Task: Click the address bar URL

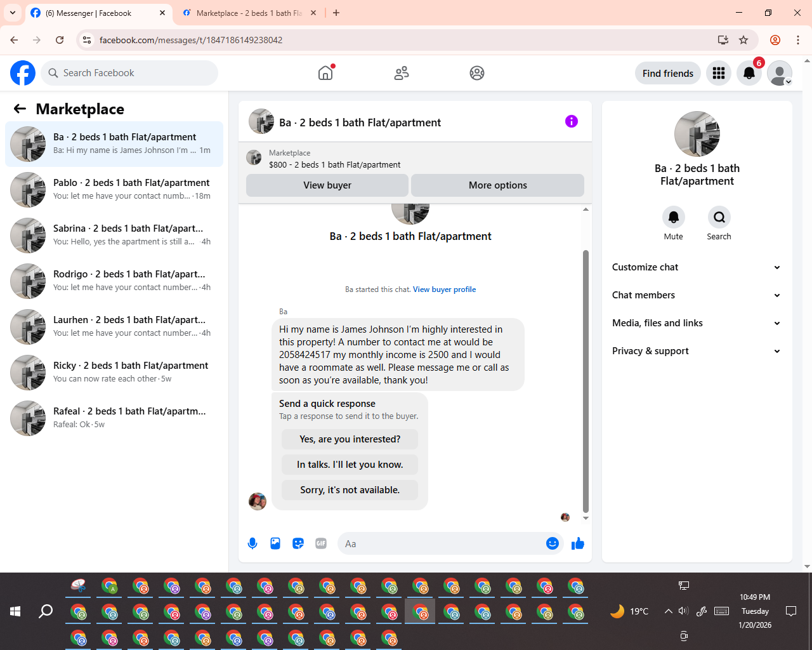Action: coord(191,40)
